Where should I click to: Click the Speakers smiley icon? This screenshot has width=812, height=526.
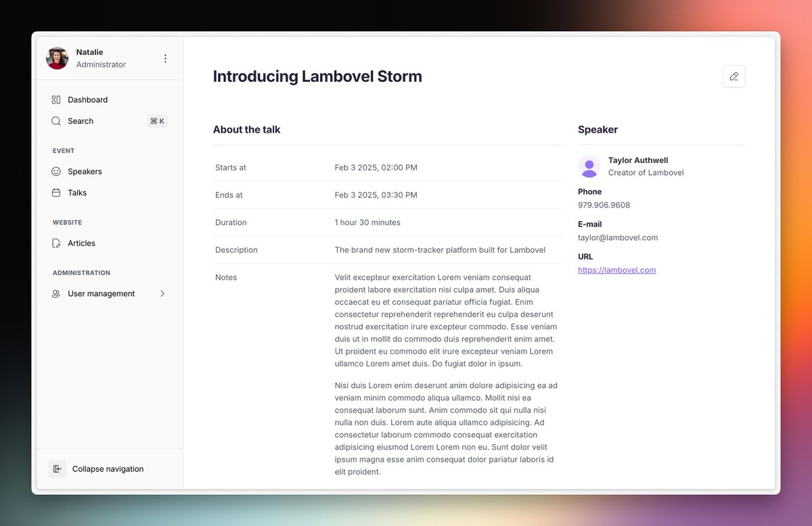point(56,172)
